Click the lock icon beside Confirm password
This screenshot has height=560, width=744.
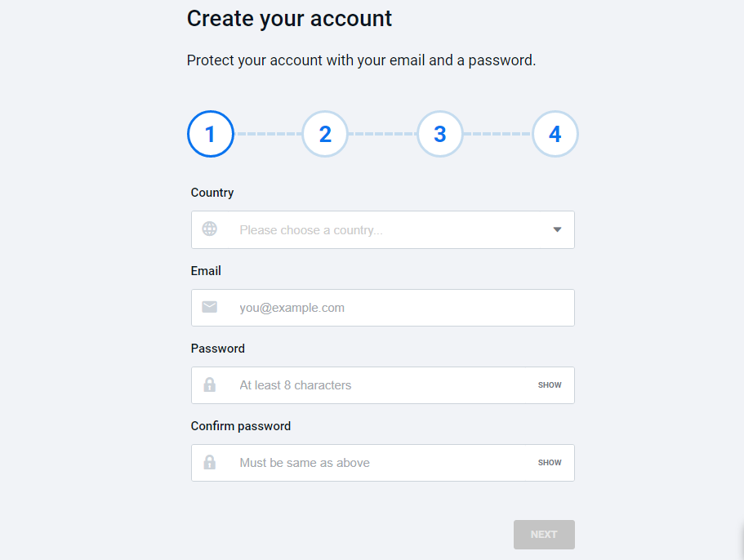[210, 462]
